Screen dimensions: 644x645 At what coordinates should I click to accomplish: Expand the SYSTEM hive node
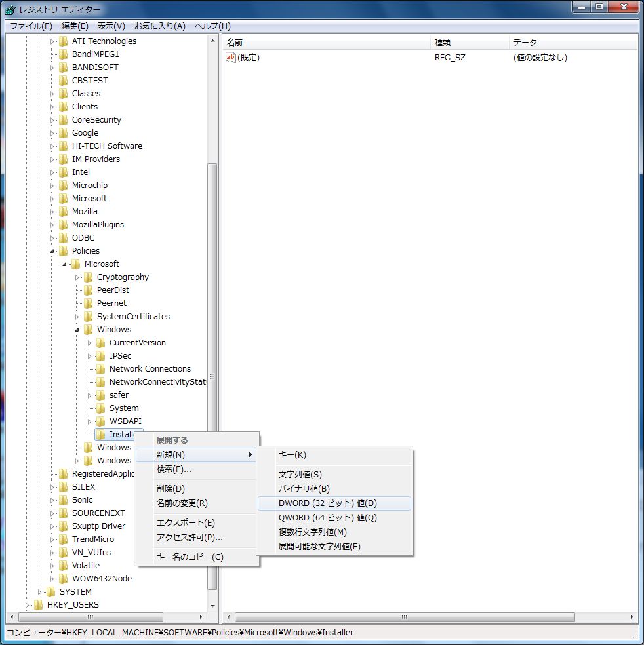[39, 592]
